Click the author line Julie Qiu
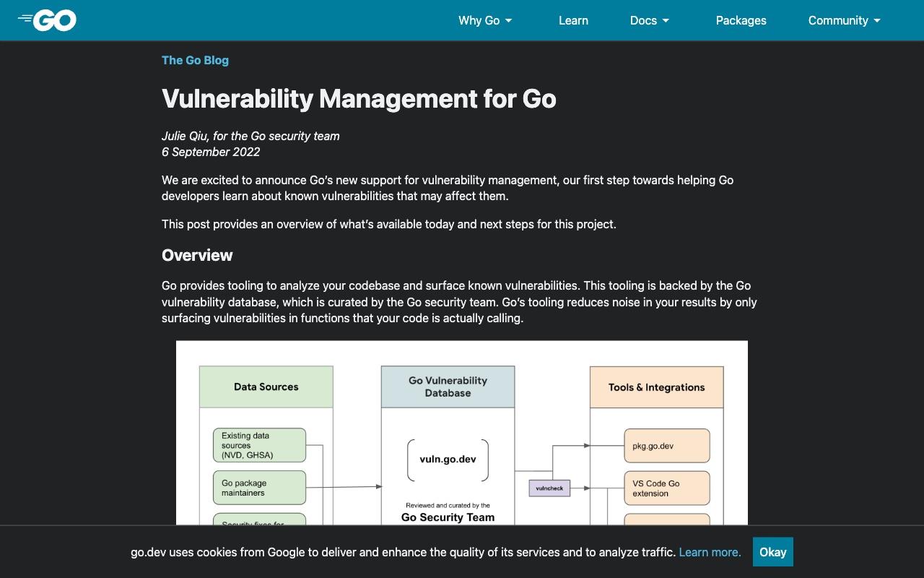Screen dimensions: 924x578 click(250, 136)
